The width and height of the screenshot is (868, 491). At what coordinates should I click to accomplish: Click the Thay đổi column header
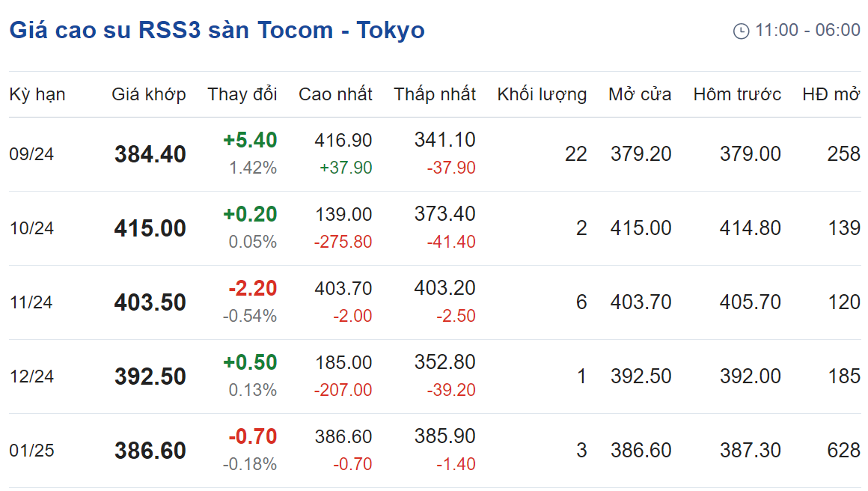pyautogui.click(x=242, y=94)
